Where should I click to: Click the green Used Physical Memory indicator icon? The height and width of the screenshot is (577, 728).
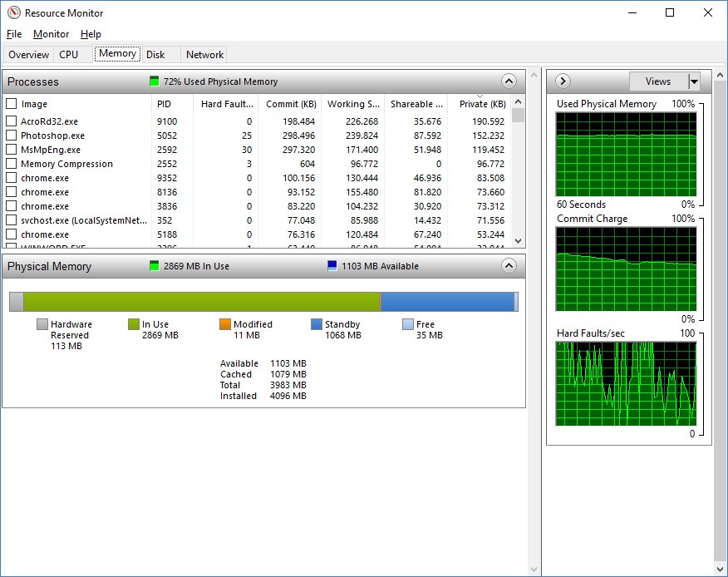[154, 81]
